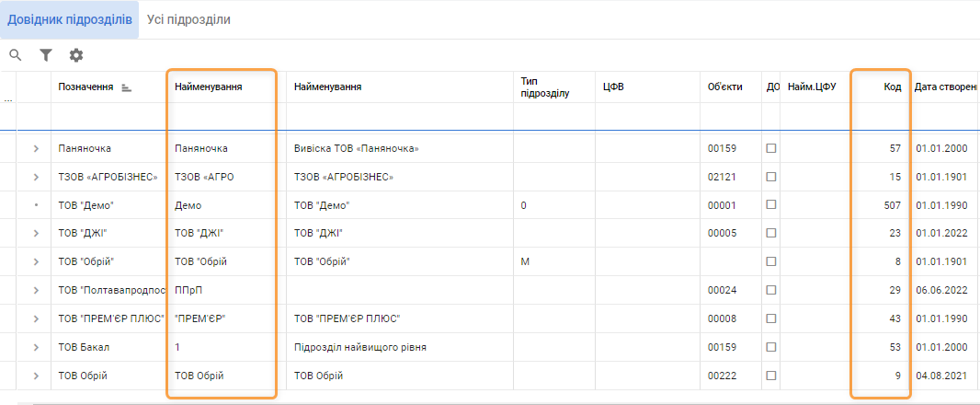This screenshot has height=405, width=980.
Task: Check the ТОВ Бакал row checkbox
Action: click(x=771, y=347)
